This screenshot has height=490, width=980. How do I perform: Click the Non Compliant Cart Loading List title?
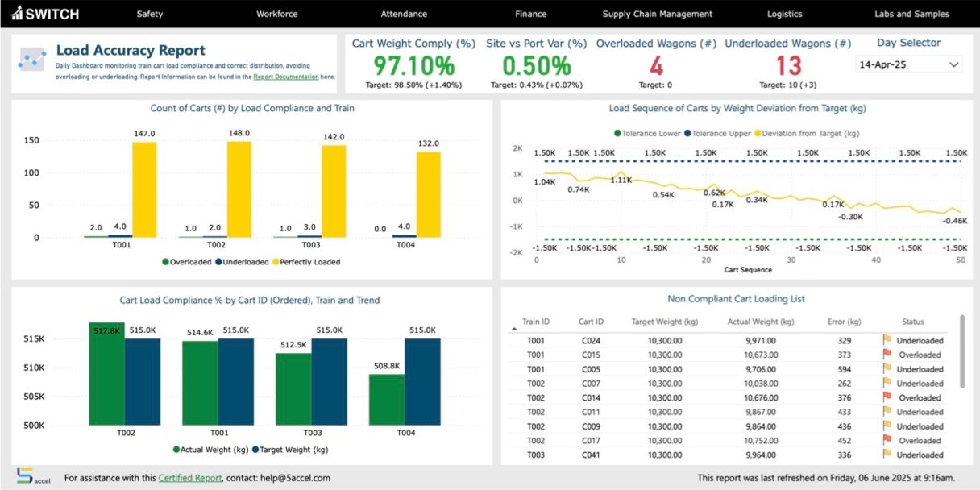point(737,298)
